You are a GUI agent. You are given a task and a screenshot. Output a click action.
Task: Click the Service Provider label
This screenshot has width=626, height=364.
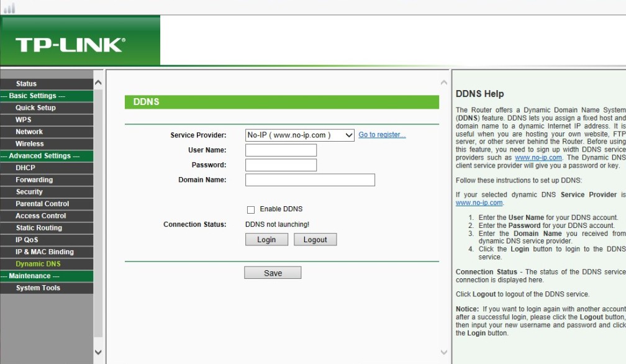pyautogui.click(x=198, y=135)
